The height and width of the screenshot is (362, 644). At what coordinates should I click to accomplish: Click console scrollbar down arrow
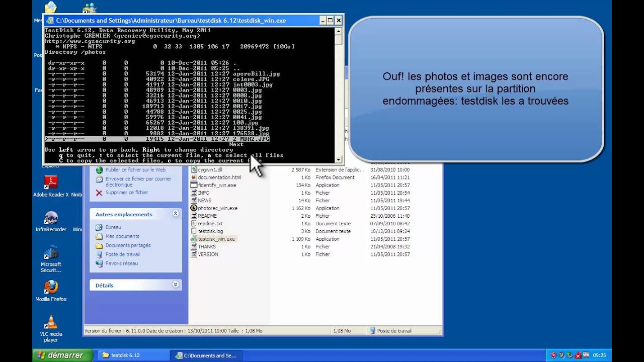tap(339, 159)
